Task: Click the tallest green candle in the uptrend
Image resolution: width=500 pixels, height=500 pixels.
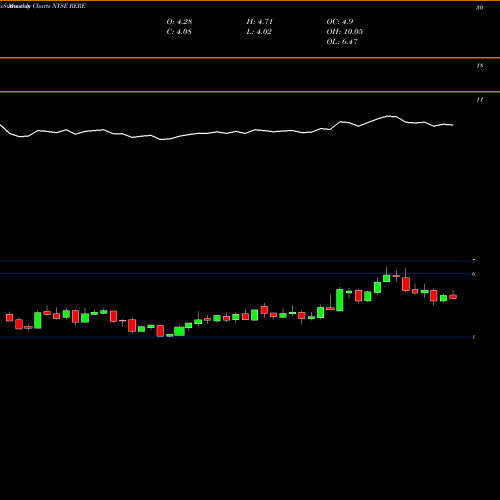Action: pyautogui.click(x=340, y=300)
